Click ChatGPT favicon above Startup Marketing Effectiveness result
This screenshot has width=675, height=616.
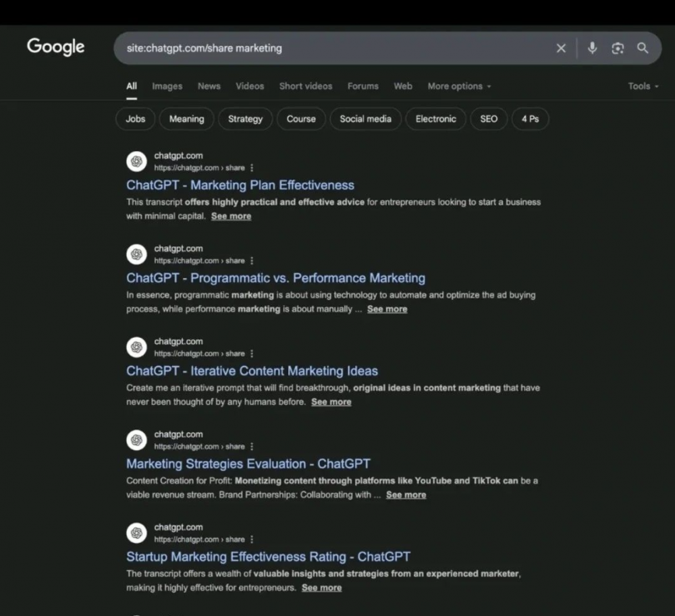point(136,533)
